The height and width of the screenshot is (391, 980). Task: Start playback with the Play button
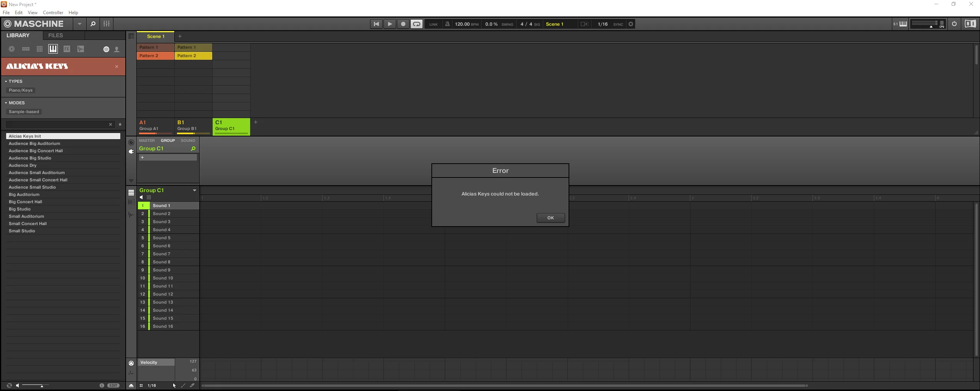pos(390,24)
